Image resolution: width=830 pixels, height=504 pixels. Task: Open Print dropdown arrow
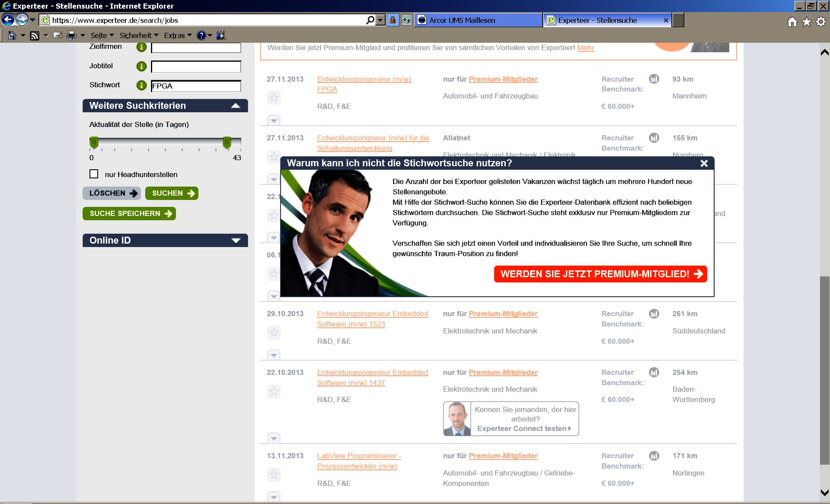[x=83, y=35]
